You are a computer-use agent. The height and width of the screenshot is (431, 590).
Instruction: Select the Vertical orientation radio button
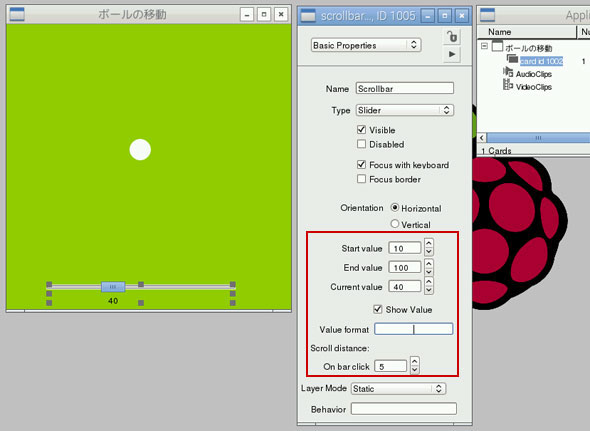click(394, 224)
